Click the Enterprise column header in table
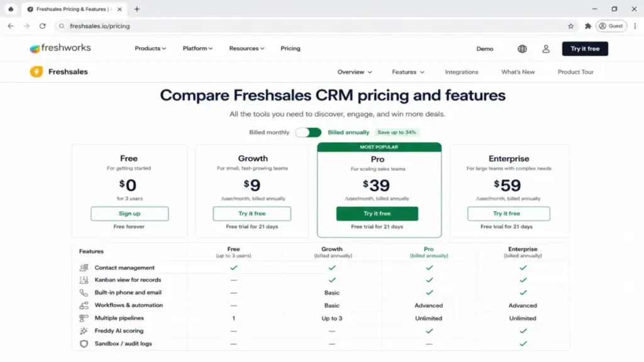The image size is (644, 362). 523,252
